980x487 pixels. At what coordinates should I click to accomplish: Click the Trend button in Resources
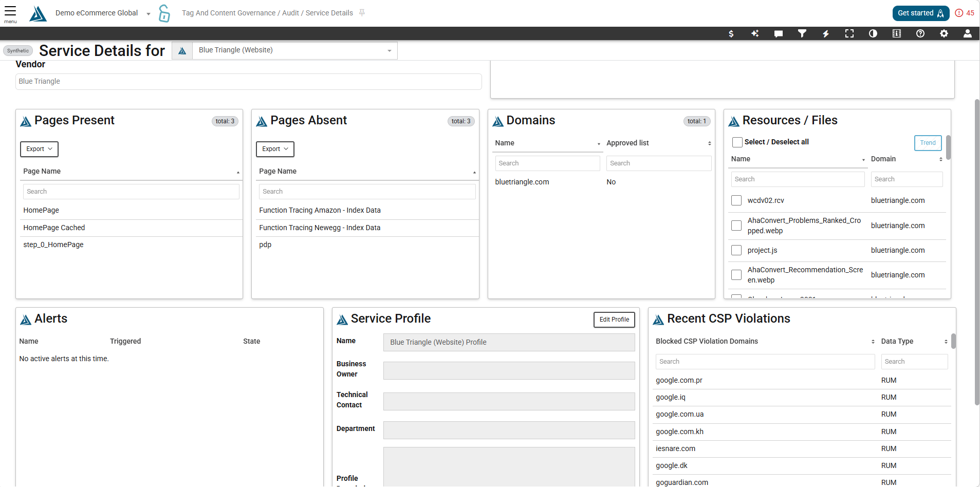(928, 143)
